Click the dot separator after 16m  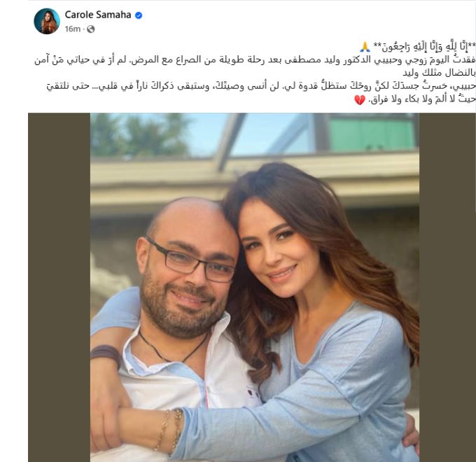coord(84,29)
